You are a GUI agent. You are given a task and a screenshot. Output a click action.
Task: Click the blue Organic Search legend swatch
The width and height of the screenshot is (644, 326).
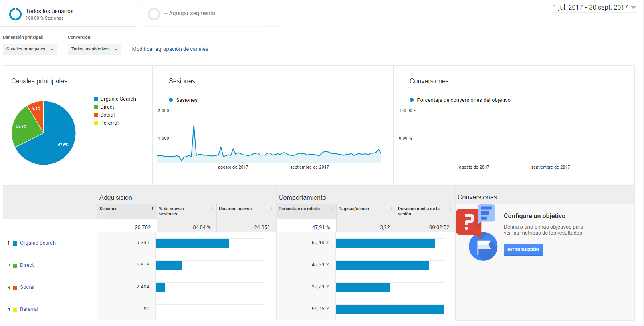[96, 99]
